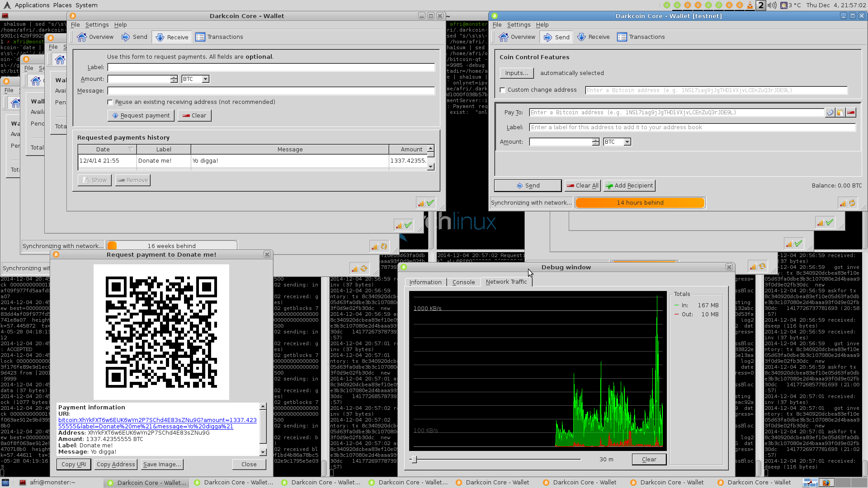Click Copy URI button

pyautogui.click(x=74, y=465)
